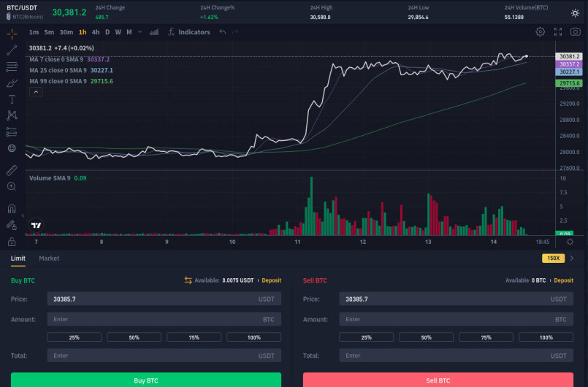Click Sell amount BTC input field
588x387 pixels.
click(x=456, y=319)
